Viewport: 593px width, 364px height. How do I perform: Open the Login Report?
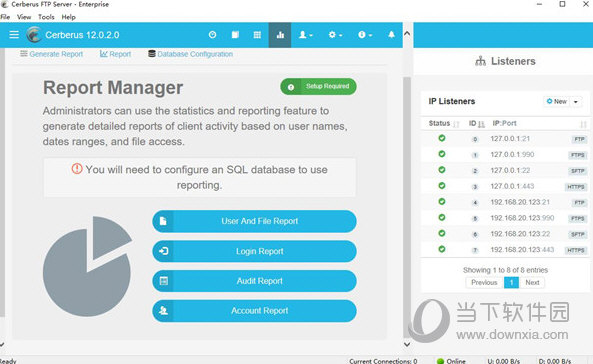tap(255, 251)
